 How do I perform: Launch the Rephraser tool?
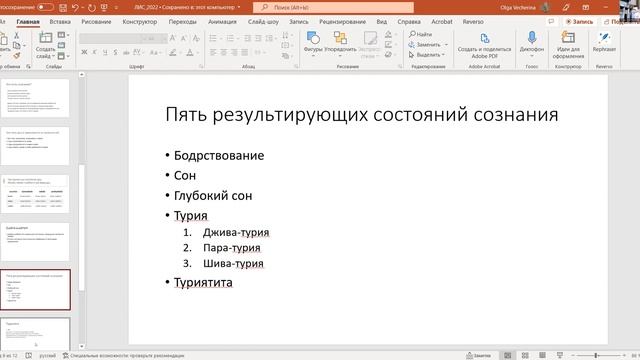(604, 42)
